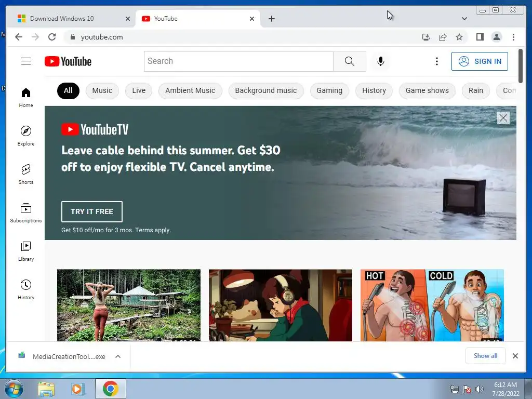Close the downloads bar
This screenshot has height=399, width=532.
(515, 356)
